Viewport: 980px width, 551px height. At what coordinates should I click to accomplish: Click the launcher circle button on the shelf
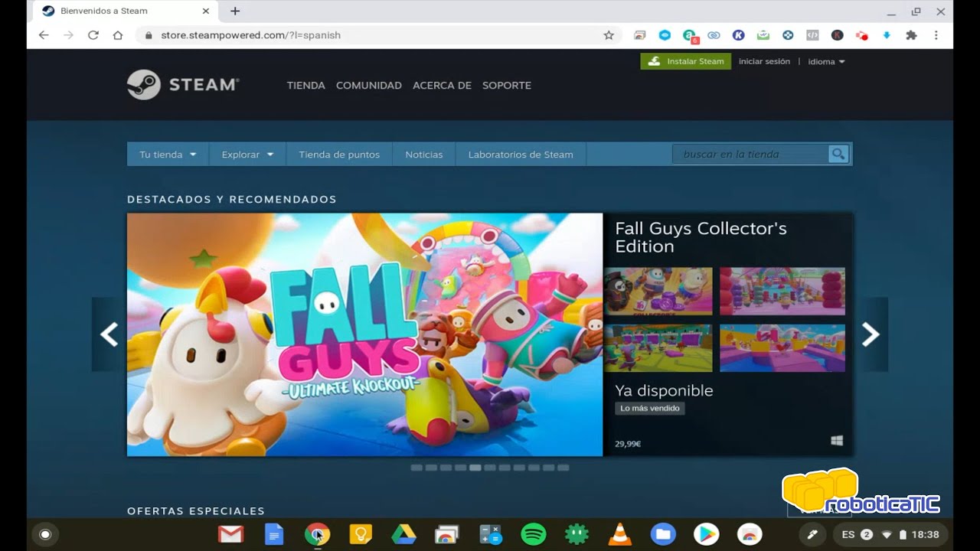pos(45,534)
